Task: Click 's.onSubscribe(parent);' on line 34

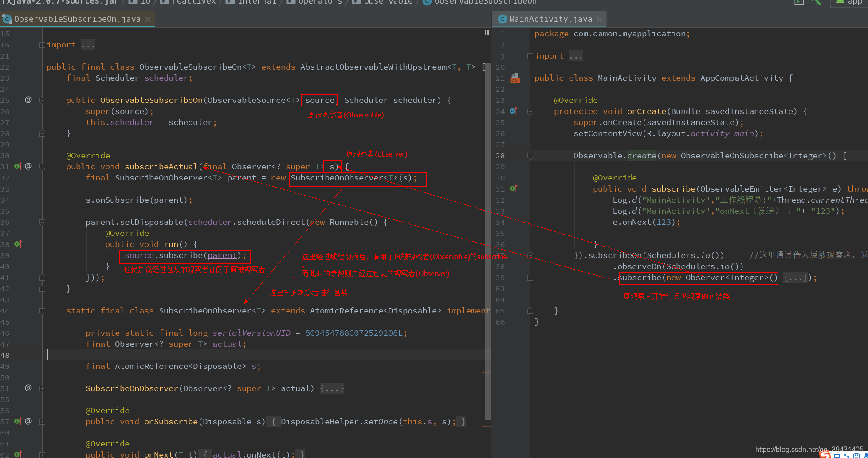Action: pyautogui.click(x=139, y=200)
